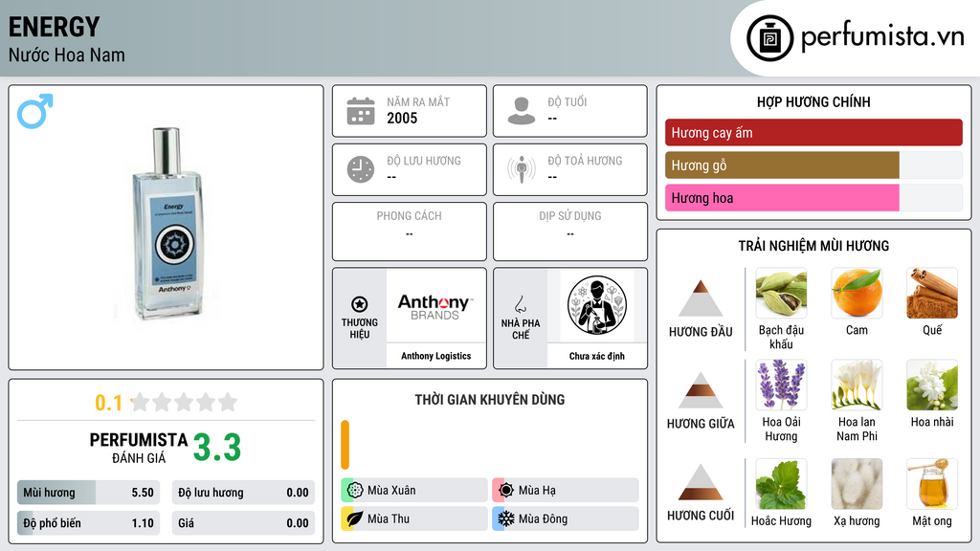
Task: Click the Mùa Đông season label
Action: [x=544, y=518]
